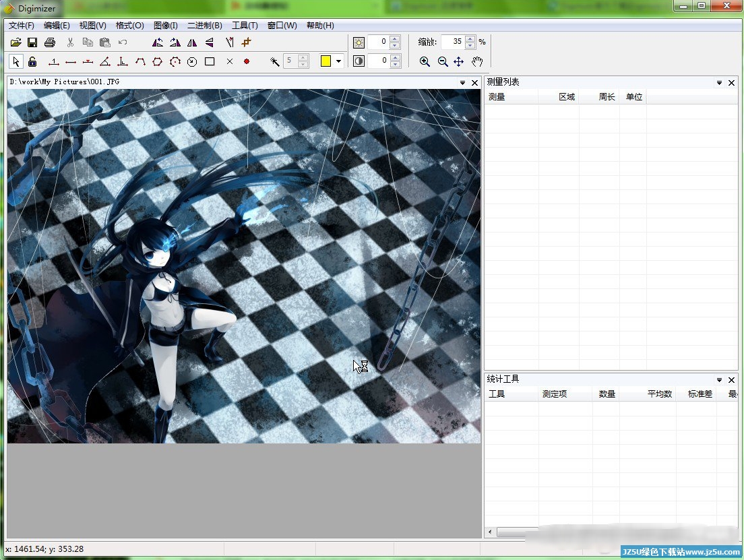This screenshot has height=560, width=744.
Task: Rotate the image left
Action: [158, 42]
